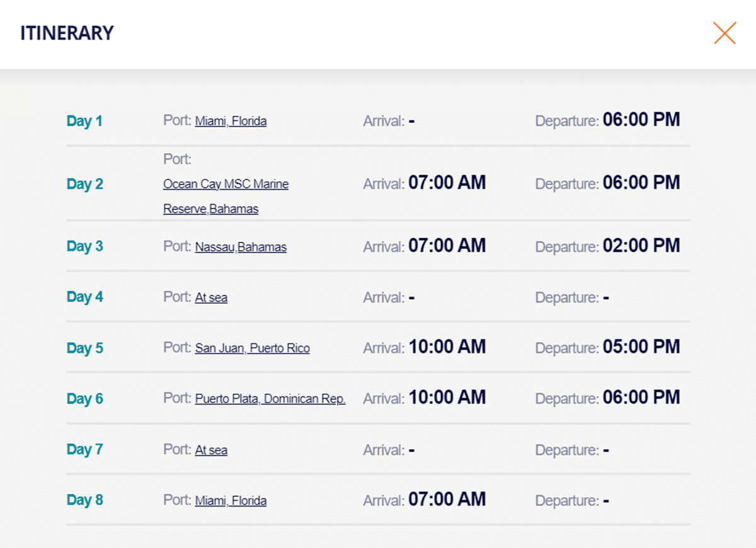The width and height of the screenshot is (756, 548).
Task: Click the Day 4 At sea link
Action: [211, 297]
